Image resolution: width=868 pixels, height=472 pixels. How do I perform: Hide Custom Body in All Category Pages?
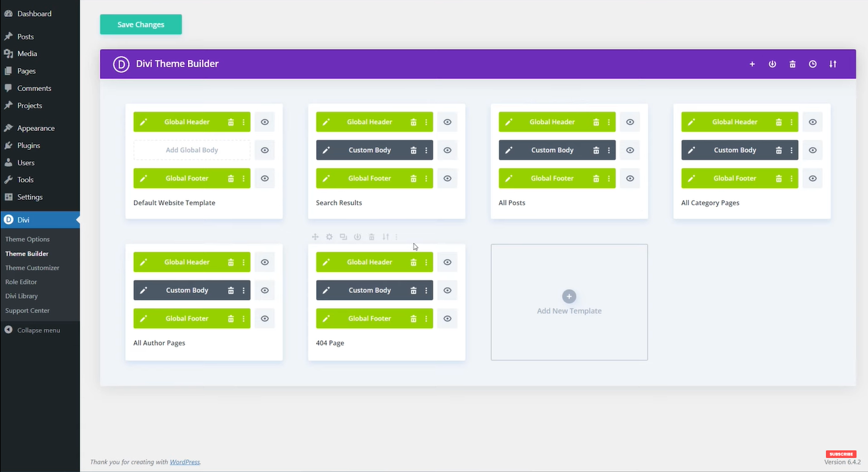(813, 150)
